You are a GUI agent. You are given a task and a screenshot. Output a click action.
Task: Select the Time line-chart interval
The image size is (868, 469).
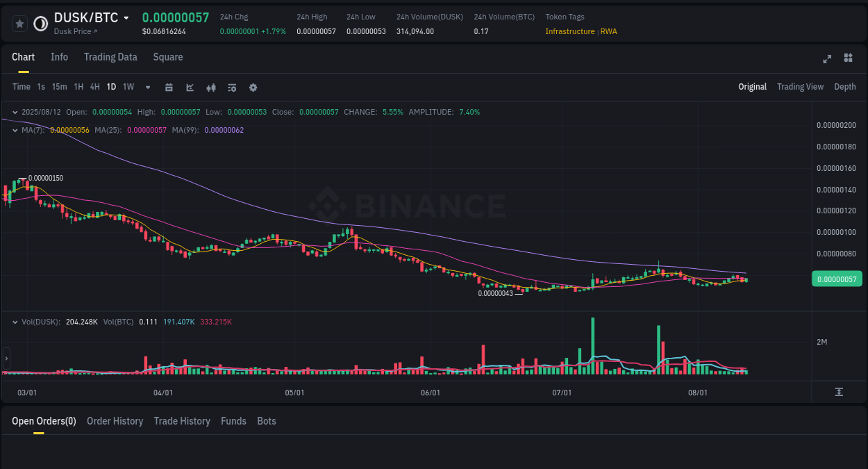coord(22,87)
